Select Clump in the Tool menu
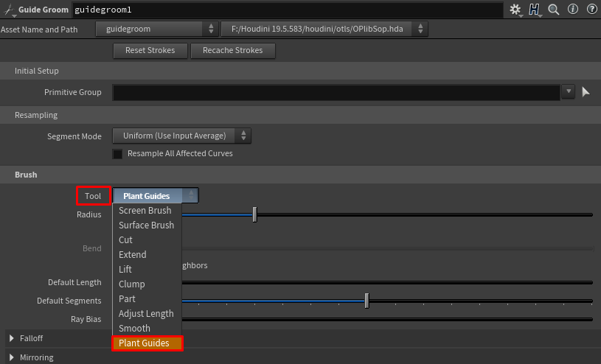 [132, 284]
